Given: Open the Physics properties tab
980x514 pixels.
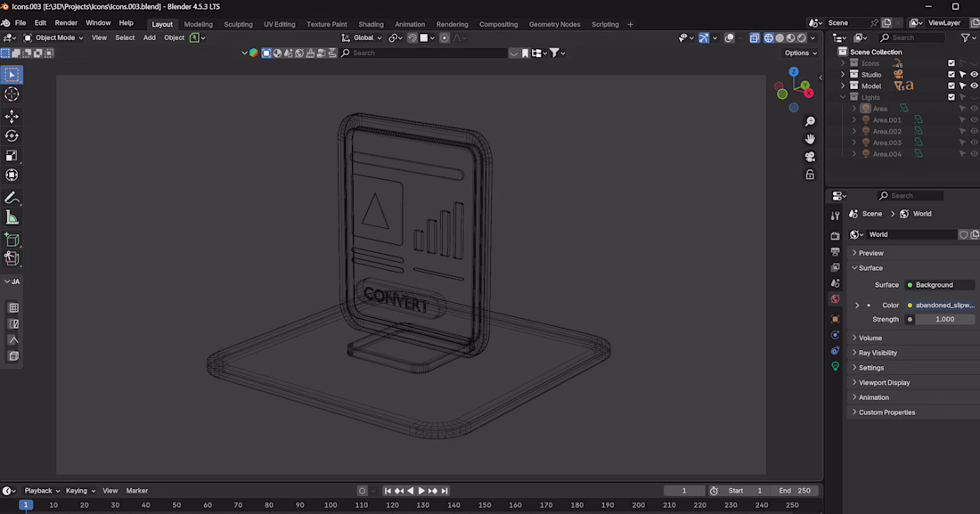Looking at the screenshot, I should [x=835, y=335].
